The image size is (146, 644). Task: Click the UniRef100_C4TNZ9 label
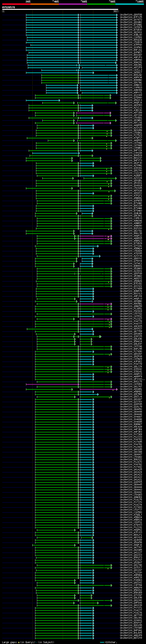point(131,359)
